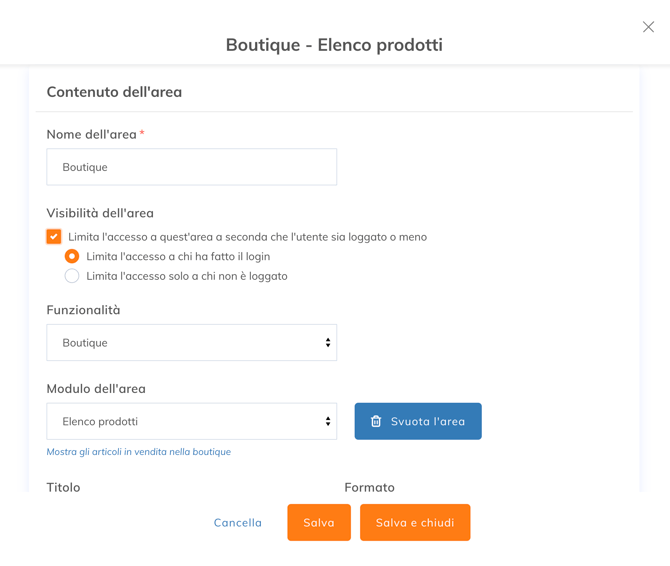Viewport: 670px width, 566px height.
Task: Focus the Nome dell'area text field
Action: (x=191, y=167)
